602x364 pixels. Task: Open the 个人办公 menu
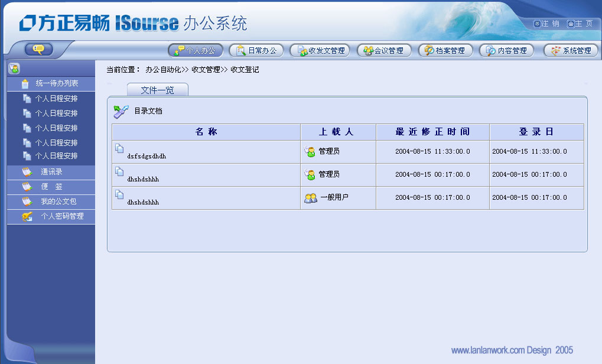tap(195, 50)
